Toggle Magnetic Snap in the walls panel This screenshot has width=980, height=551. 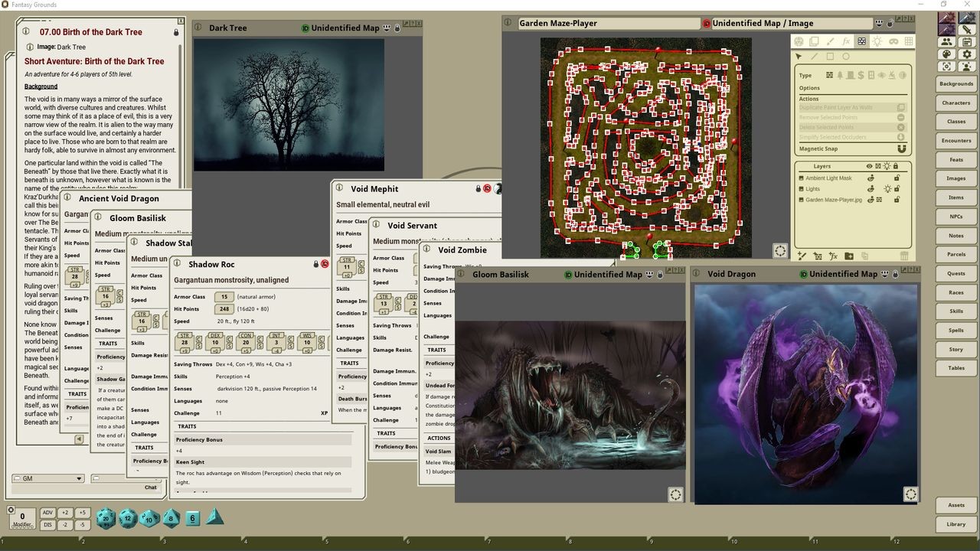(x=902, y=148)
